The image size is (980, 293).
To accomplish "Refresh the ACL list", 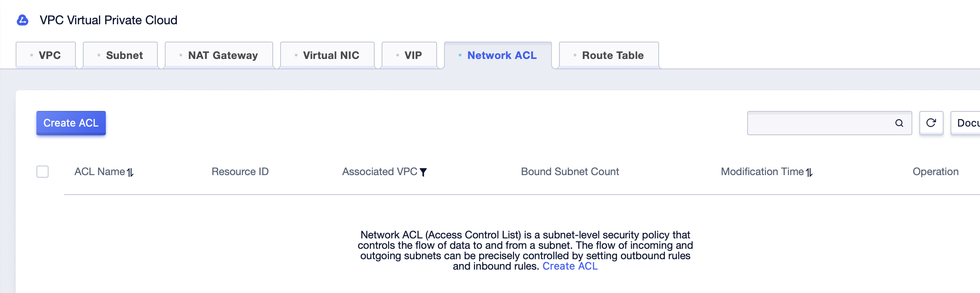I will 931,123.
